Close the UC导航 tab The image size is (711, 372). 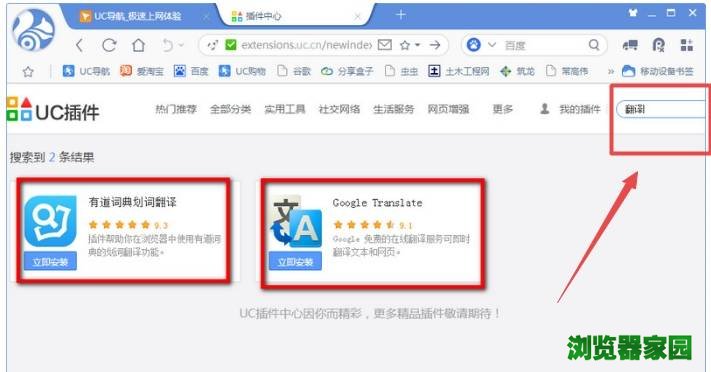(206, 16)
